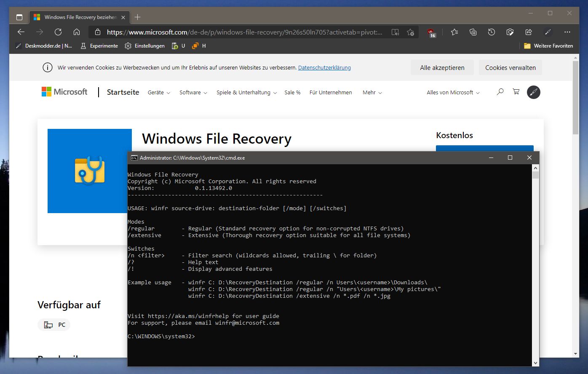View site info via address bar lock icon
This screenshot has height=374, width=588.
click(98, 32)
